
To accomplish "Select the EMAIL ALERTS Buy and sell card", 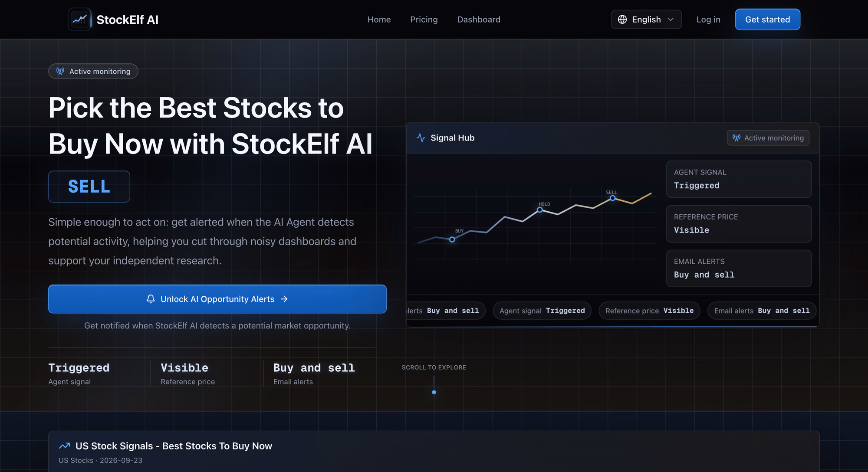I will (x=739, y=269).
